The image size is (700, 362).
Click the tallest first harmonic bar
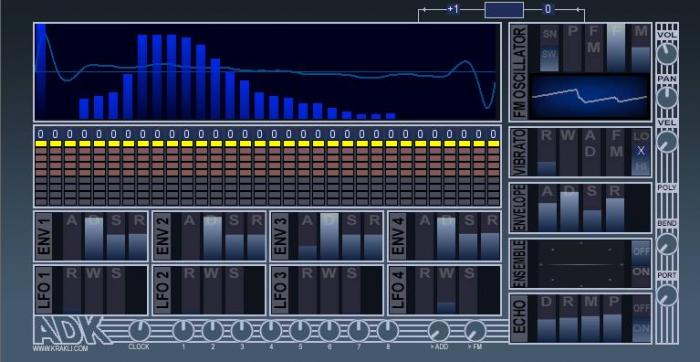coord(41,71)
